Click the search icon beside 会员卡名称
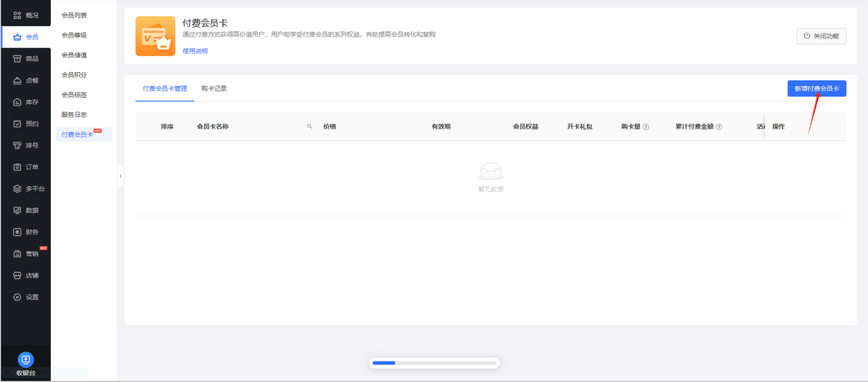 [309, 127]
